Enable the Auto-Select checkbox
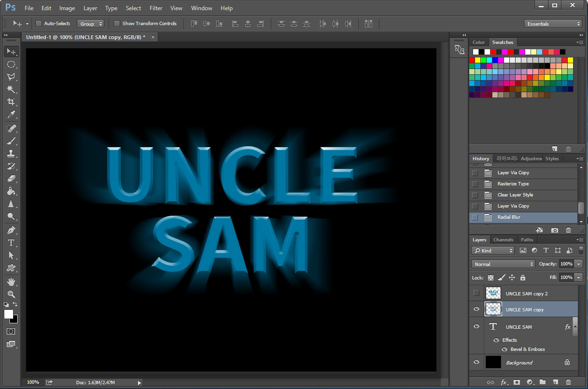The width and height of the screenshot is (588, 389). 39,23
